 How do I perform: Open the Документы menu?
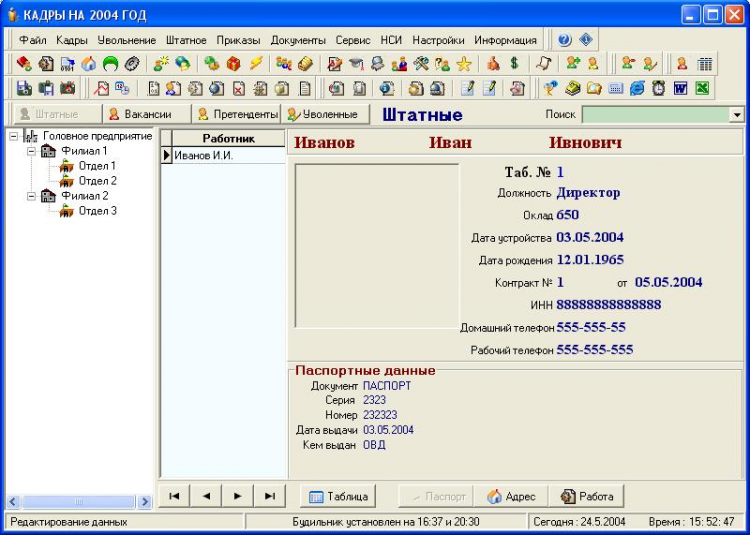[x=298, y=40]
